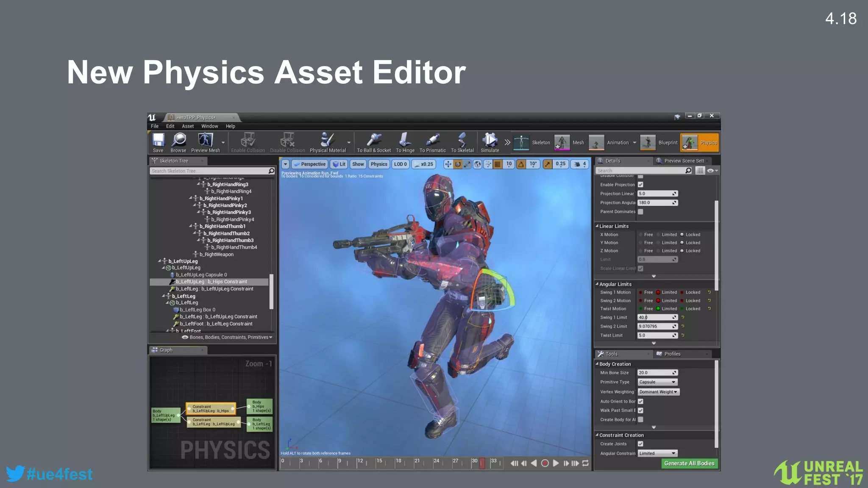868x488 pixels.
Task: Switch to Preview Scene Settings tab
Action: coord(683,161)
